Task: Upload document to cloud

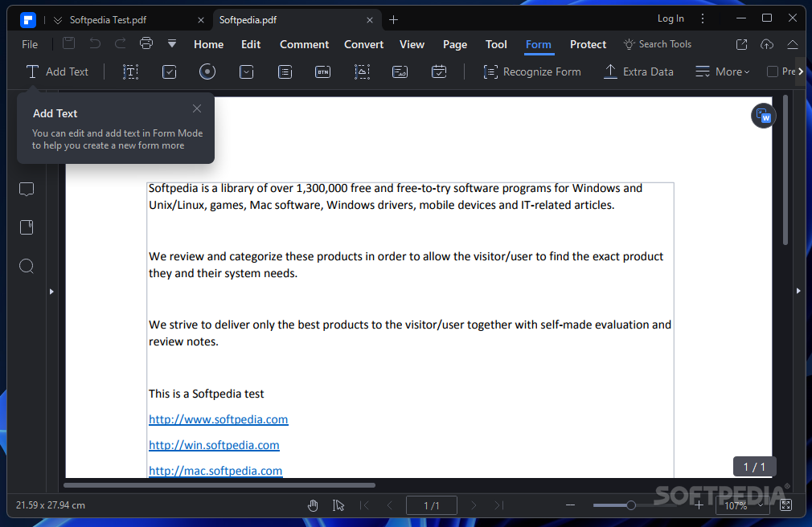Action: pos(767,44)
